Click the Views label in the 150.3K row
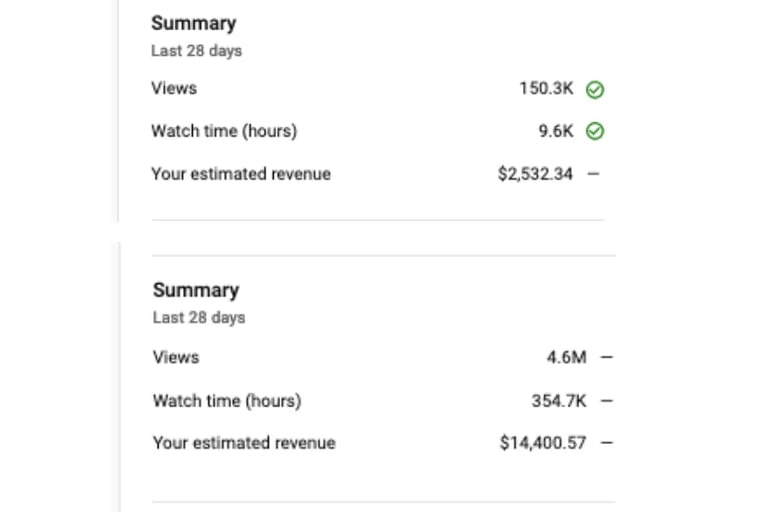 pyautogui.click(x=174, y=89)
